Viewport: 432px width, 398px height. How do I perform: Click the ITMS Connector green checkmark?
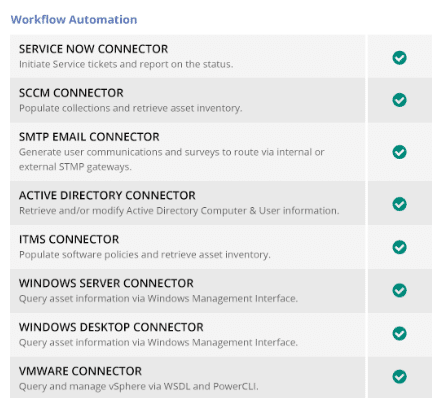tap(399, 247)
